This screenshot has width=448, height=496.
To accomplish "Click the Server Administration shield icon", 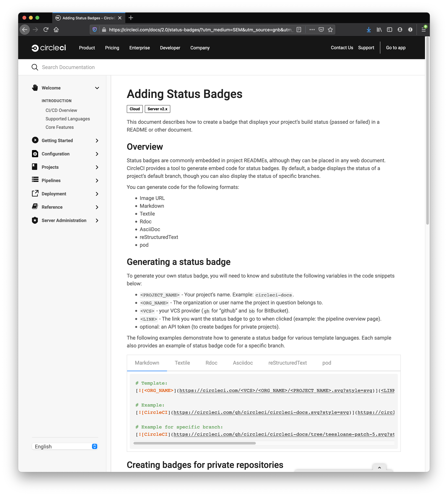I will point(35,220).
